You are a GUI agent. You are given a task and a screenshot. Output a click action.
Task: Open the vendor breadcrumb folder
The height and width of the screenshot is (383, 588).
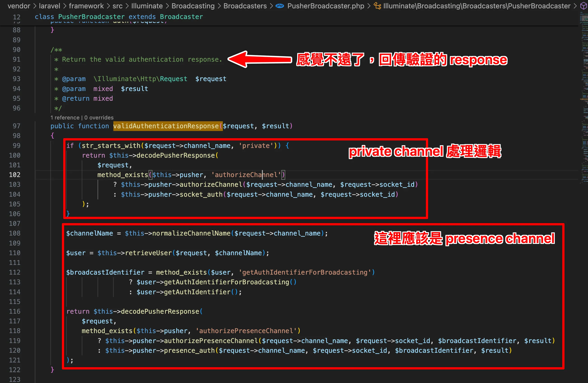point(19,6)
